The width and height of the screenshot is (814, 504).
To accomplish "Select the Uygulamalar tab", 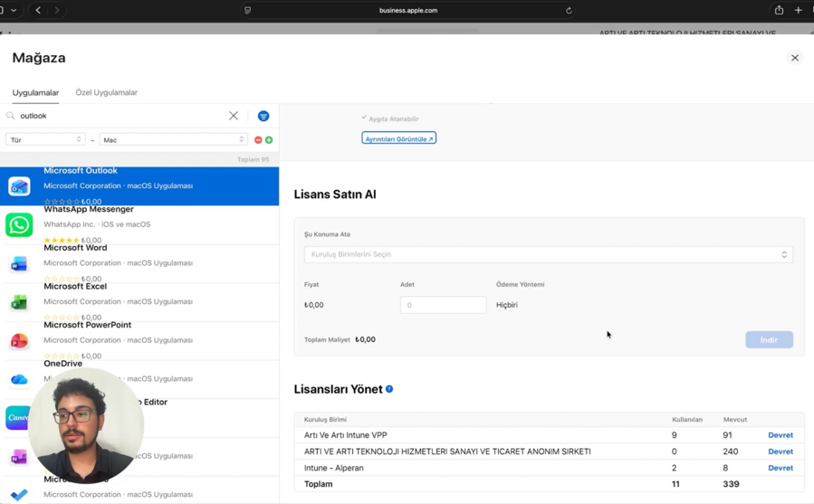I will [x=36, y=92].
